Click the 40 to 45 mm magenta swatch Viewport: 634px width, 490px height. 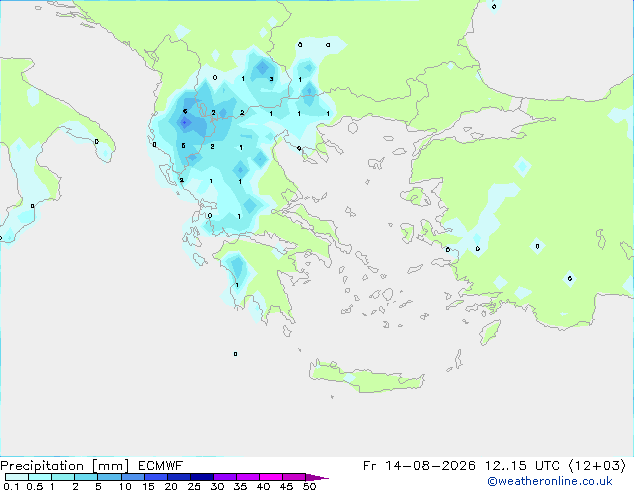tap(271, 477)
